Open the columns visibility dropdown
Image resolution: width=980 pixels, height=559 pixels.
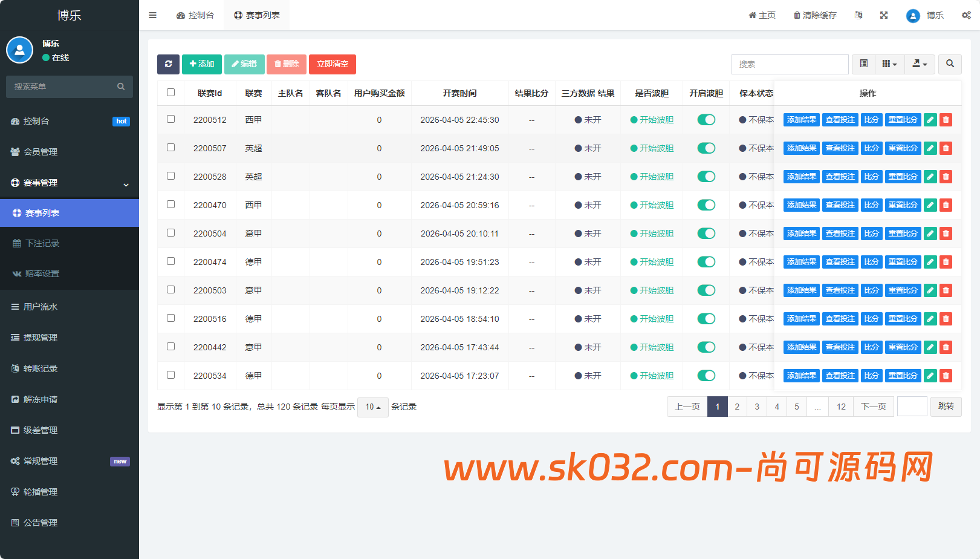[889, 64]
